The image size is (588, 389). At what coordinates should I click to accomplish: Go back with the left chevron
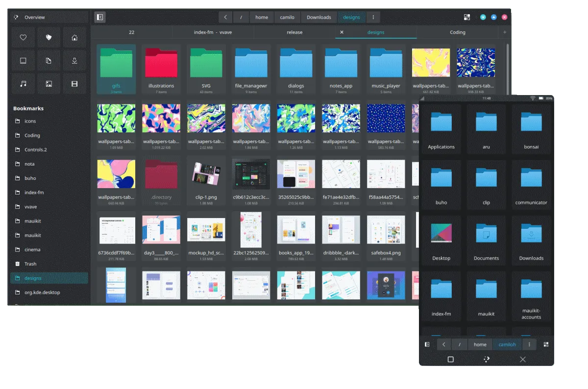pos(225,17)
